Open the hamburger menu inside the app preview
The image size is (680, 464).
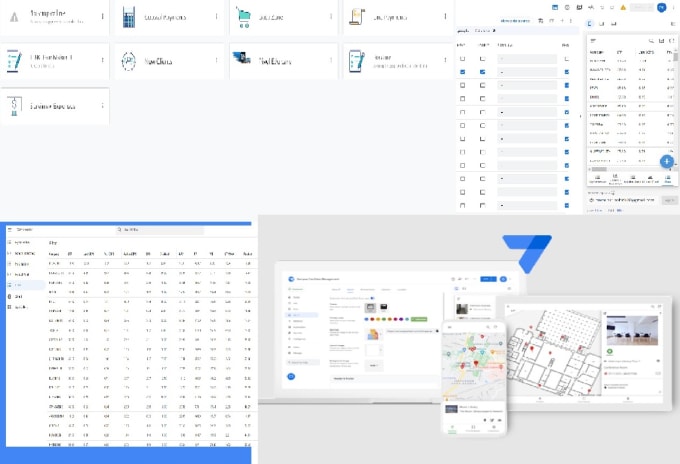[593, 41]
